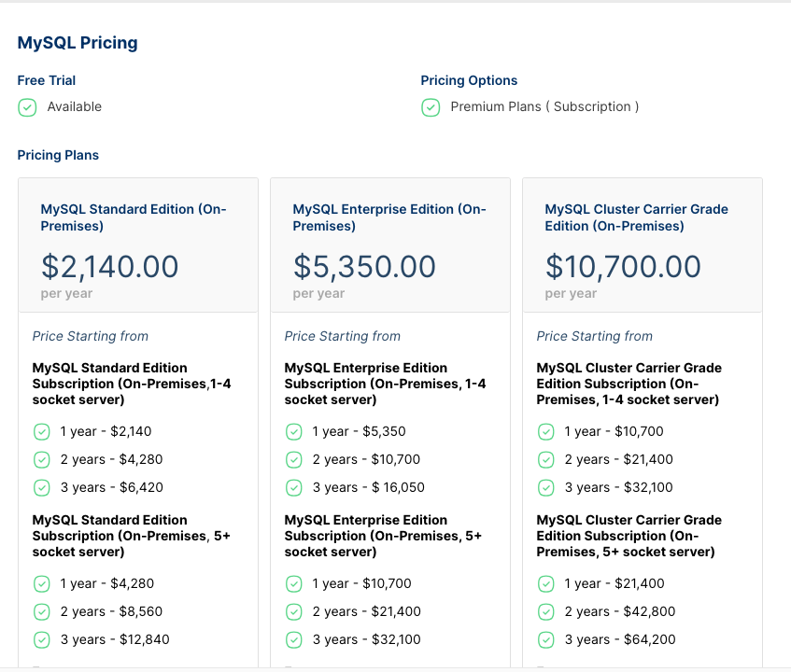The height and width of the screenshot is (672, 791).
Task: Click the text 1 year - $2,140
Action: pyautogui.click(x=106, y=431)
